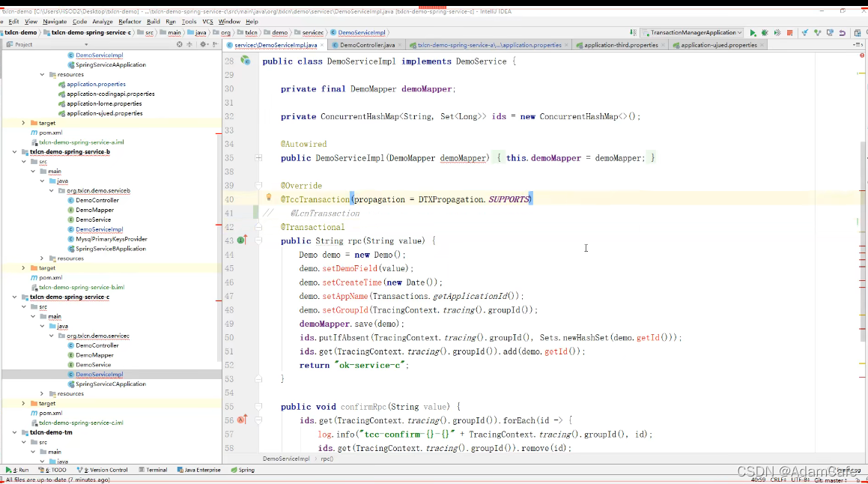Screen dimensions: 868x484
Task: Place caret on line 52 return statement
Action: click(354, 366)
